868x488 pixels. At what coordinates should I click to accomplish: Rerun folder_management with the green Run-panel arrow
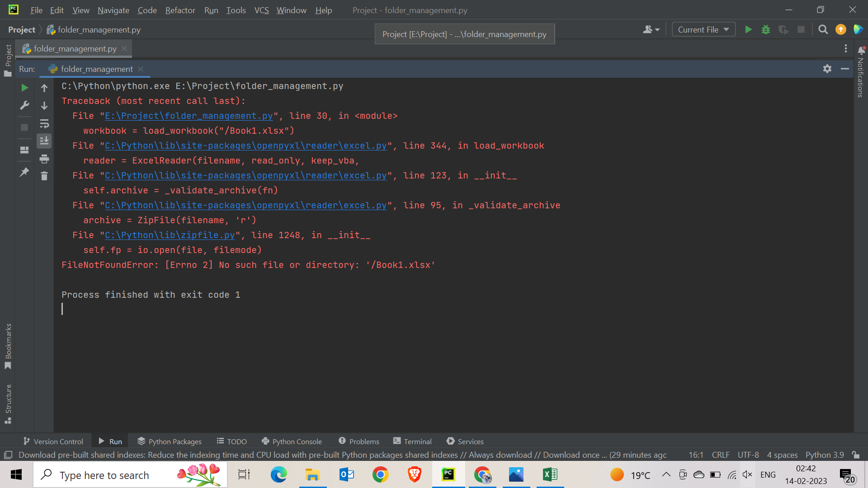coord(24,88)
